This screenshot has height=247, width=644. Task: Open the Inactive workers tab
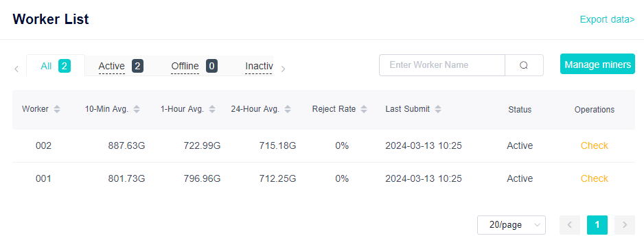259,66
